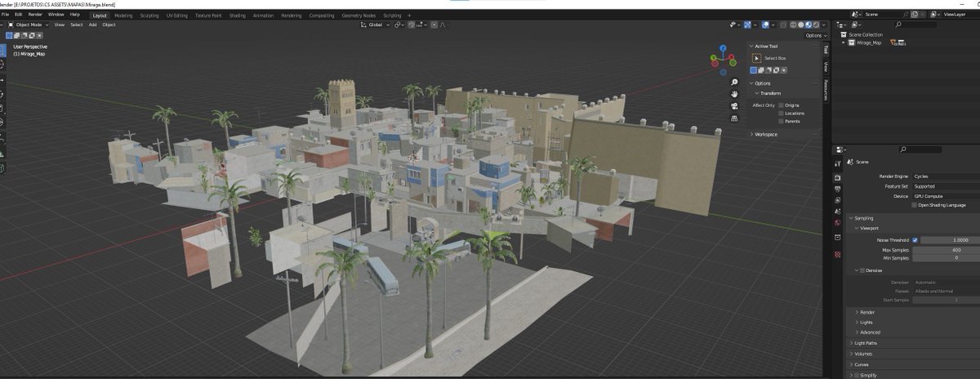The height and width of the screenshot is (379, 980).
Task: Switch to the Shading workspace tab
Action: coord(237,15)
